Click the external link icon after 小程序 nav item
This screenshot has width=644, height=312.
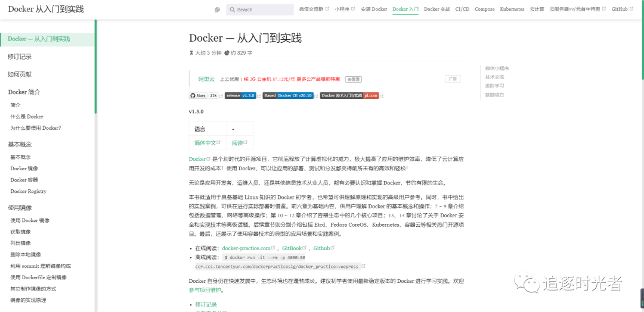point(353,8)
